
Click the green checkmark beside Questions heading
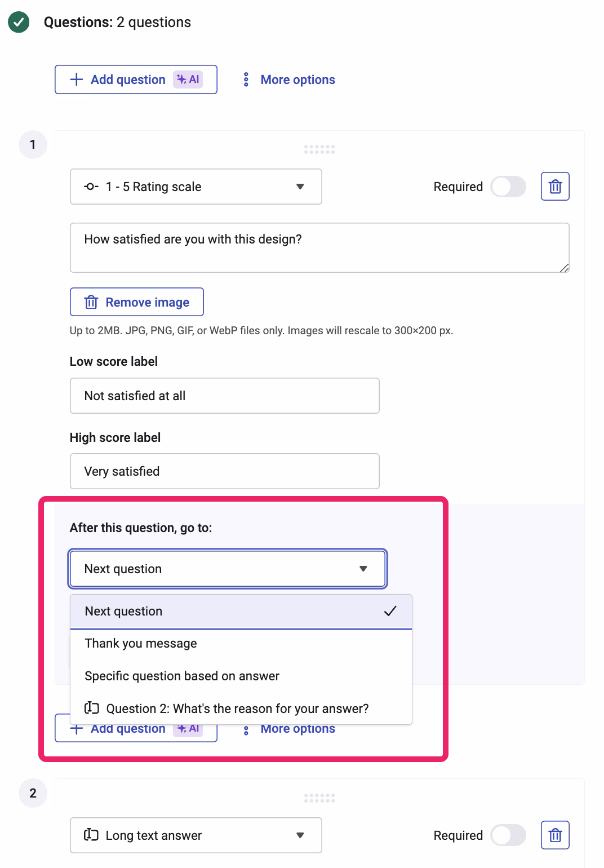click(x=19, y=21)
